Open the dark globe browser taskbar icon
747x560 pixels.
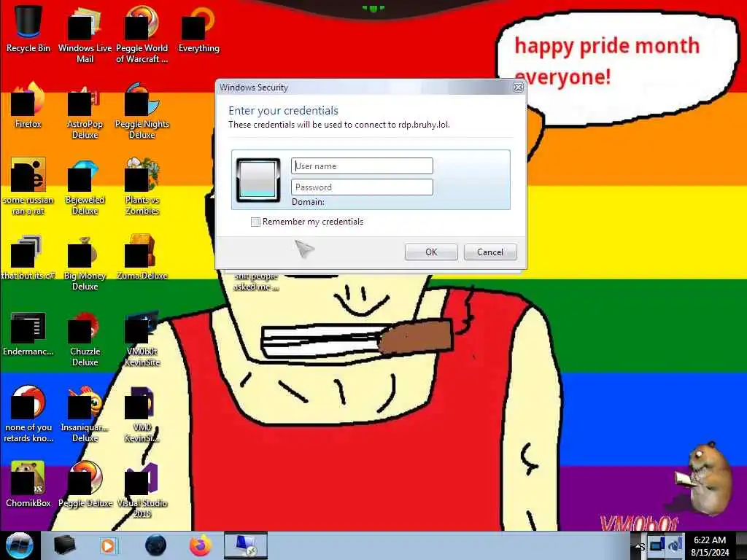156,545
